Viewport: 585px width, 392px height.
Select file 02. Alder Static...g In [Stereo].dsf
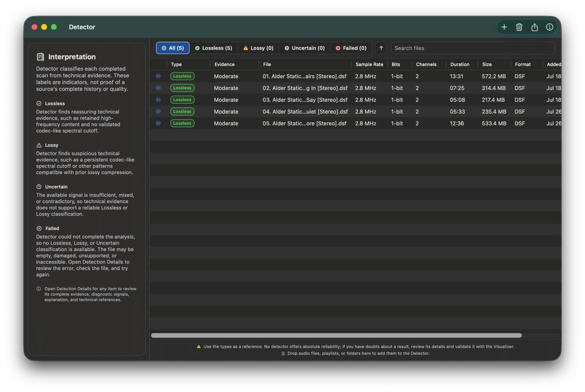[x=305, y=88]
